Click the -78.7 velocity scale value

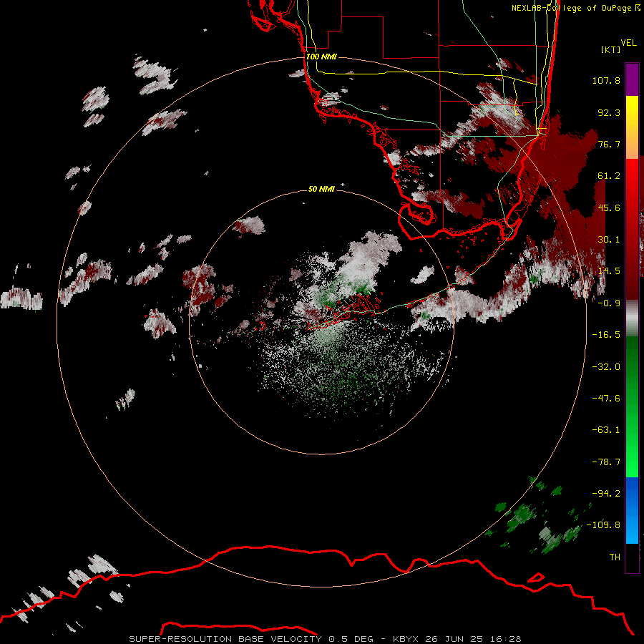click(606, 462)
